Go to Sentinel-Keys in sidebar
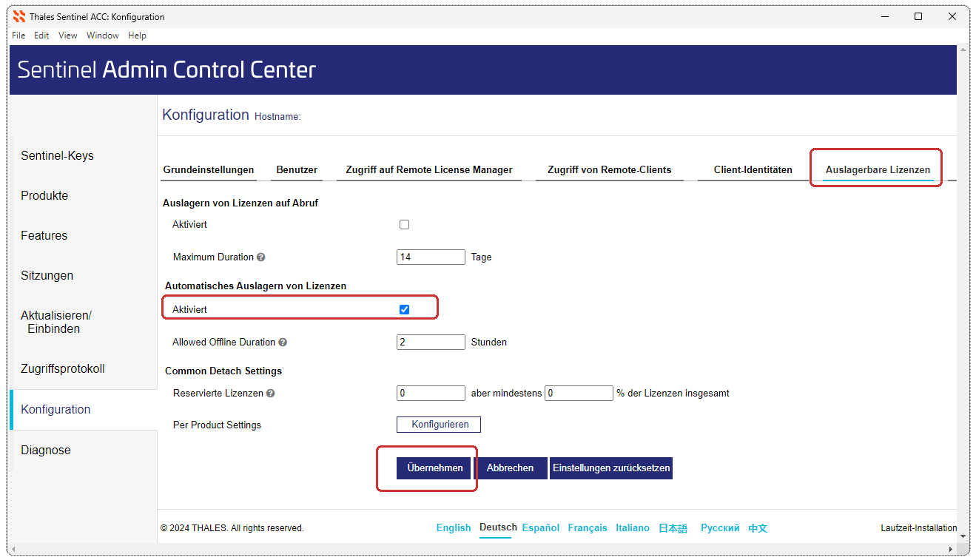The height and width of the screenshot is (560, 976). 57,156
